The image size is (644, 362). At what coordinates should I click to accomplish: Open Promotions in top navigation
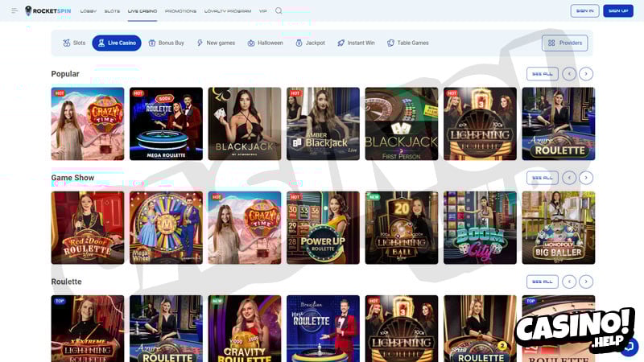tap(180, 11)
